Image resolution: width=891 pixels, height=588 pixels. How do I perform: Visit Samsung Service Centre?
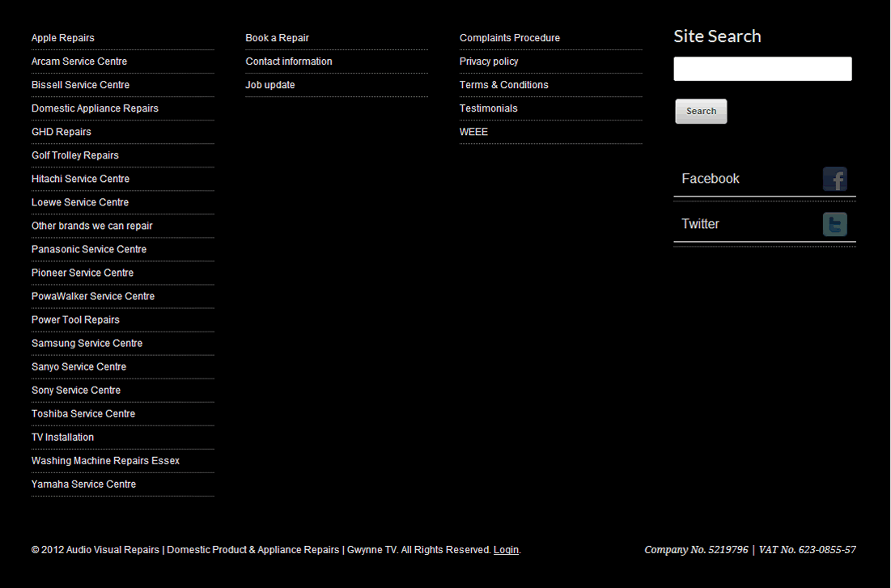[87, 343]
